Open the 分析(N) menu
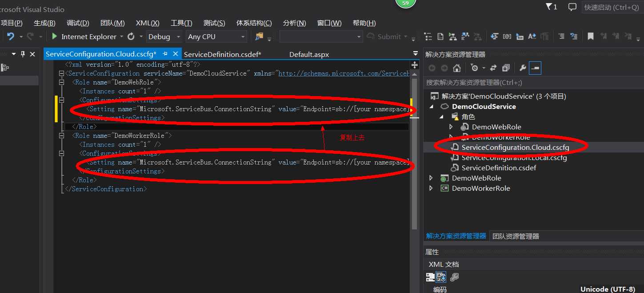Viewport: 644px width, 293px height. click(x=294, y=23)
